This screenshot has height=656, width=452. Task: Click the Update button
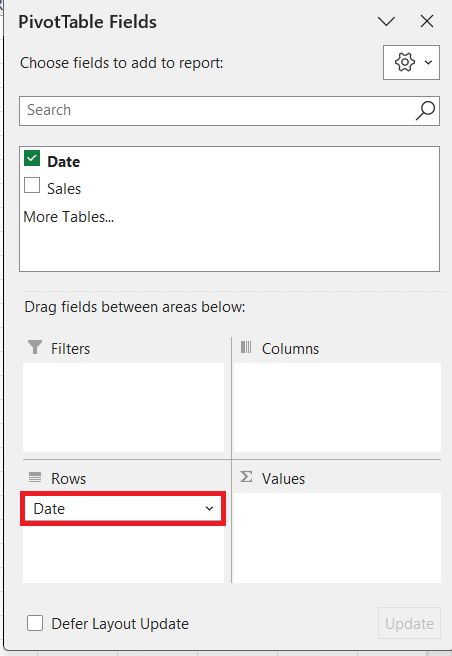click(x=409, y=623)
